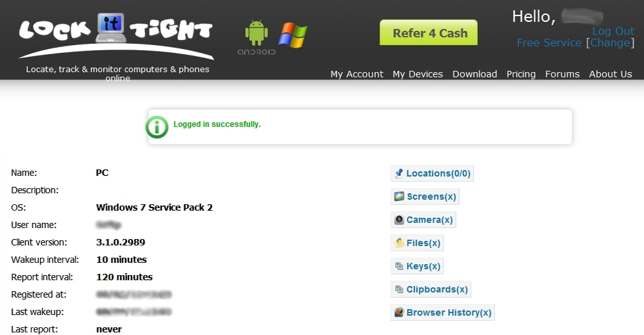Click the 'Logged in successfully.' message
Image resolution: width=644 pixels, height=335 pixels.
[217, 124]
